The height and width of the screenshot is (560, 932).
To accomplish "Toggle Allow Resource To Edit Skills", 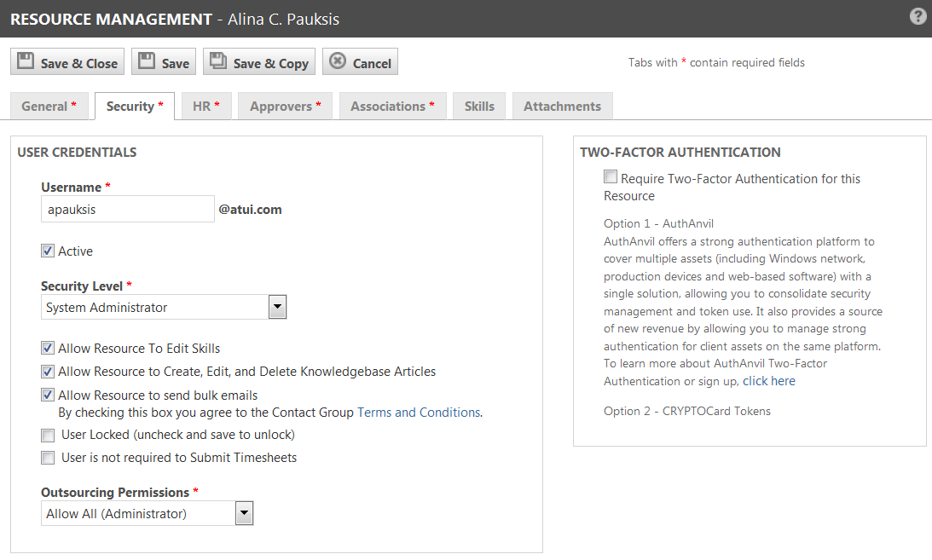I will point(48,348).
